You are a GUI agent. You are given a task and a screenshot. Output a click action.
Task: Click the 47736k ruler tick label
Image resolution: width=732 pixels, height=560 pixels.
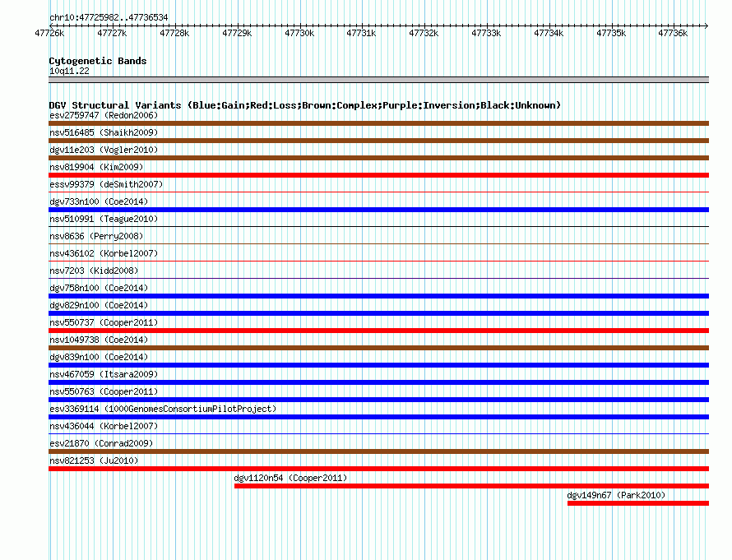pyautogui.click(x=673, y=33)
